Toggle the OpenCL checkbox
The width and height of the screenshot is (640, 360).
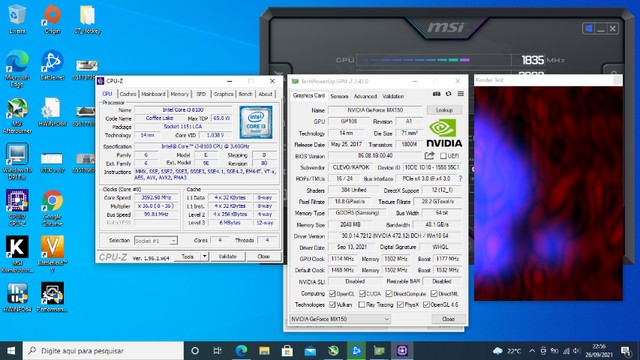click(332, 293)
